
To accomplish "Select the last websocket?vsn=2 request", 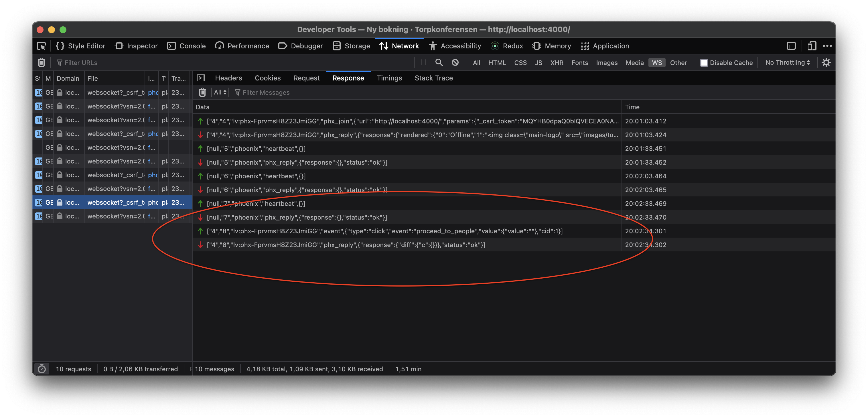I will point(112,216).
